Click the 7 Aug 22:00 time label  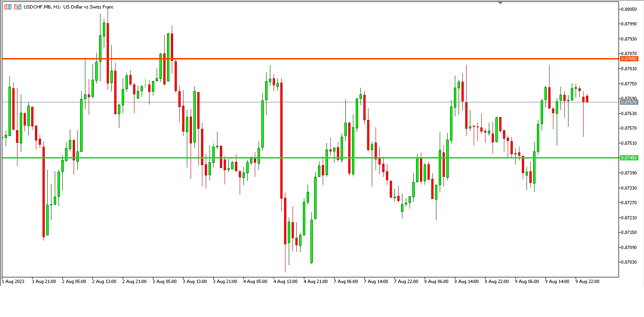pos(406,282)
